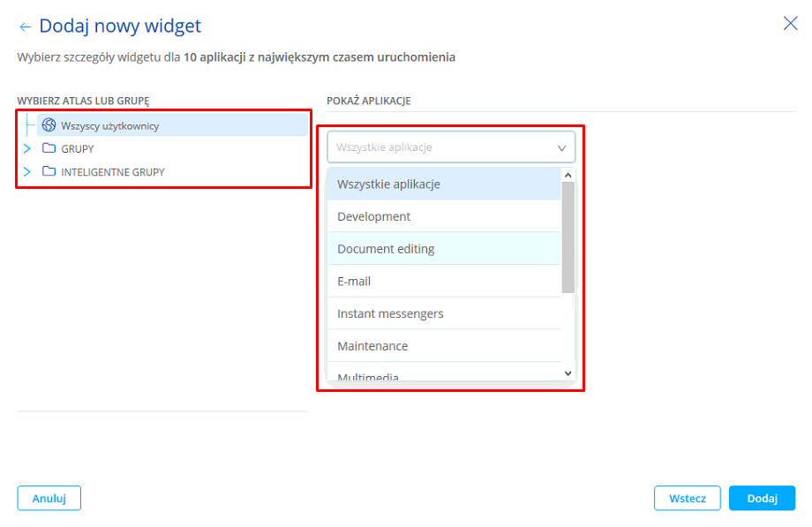Click the back arrow beside the title
The width and height of the screenshot is (812, 527).
[25, 27]
